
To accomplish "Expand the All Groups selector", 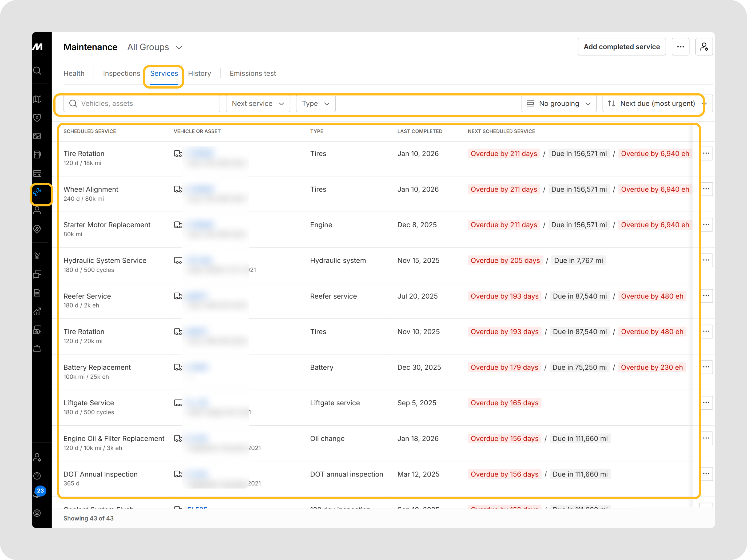I will click(155, 47).
